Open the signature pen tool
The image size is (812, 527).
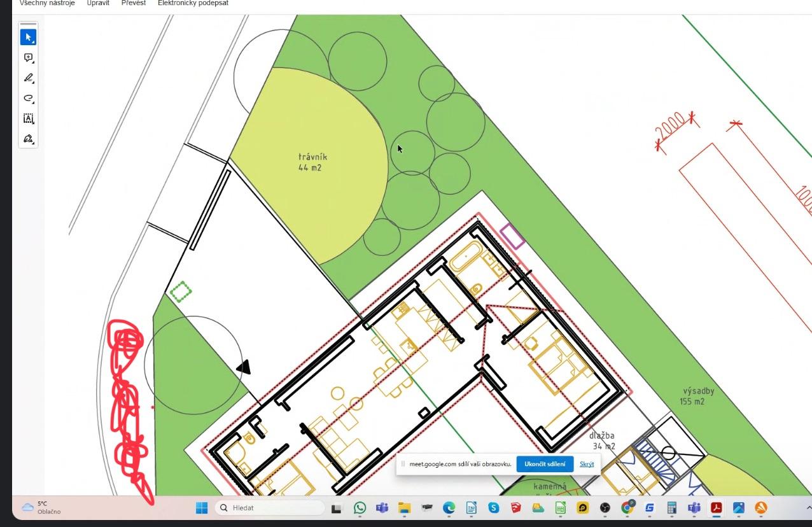click(x=28, y=139)
